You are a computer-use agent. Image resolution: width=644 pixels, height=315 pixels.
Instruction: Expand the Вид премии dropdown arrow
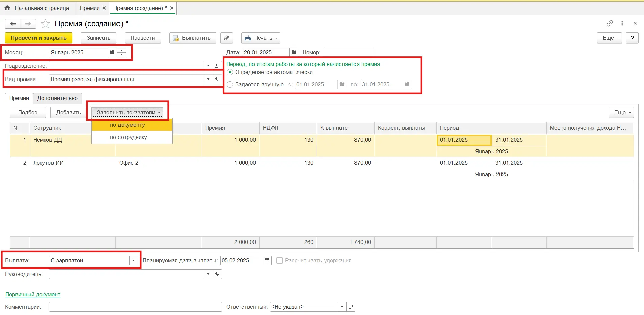pyautogui.click(x=208, y=80)
